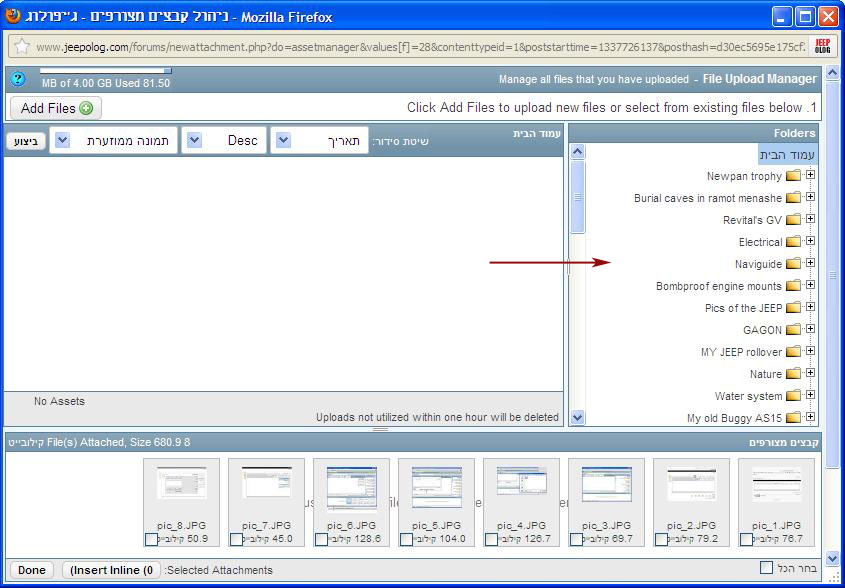This screenshot has height=588, width=845.
Task: Click the storage usage progress bar
Action: pos(105,71)
